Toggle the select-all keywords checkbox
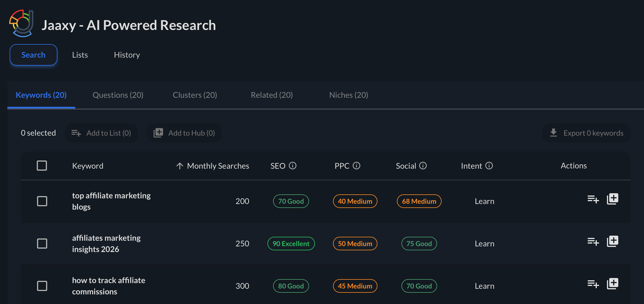 (42, 166)
